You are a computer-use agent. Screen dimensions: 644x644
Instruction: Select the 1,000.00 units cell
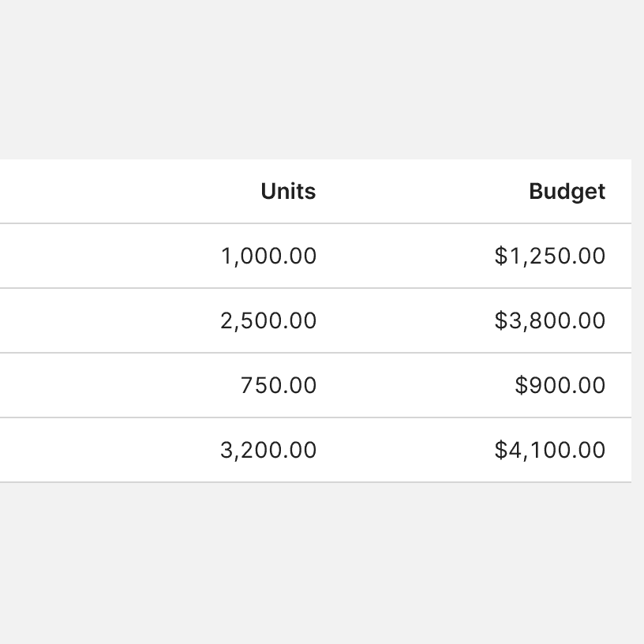(268, 256)
